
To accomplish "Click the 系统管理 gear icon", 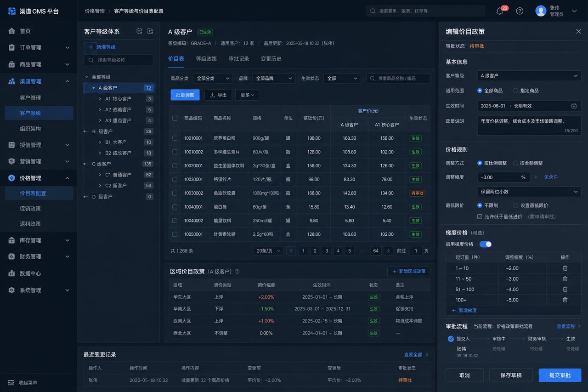I will pyautogui.click(x=12, y=290).
